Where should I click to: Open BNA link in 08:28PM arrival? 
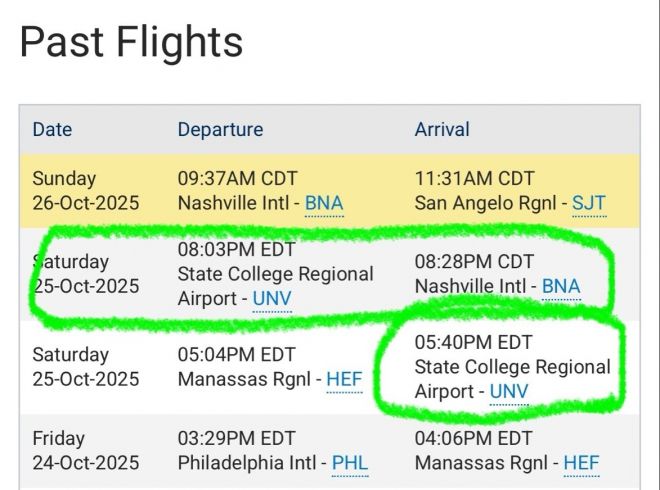click(561, 286)
